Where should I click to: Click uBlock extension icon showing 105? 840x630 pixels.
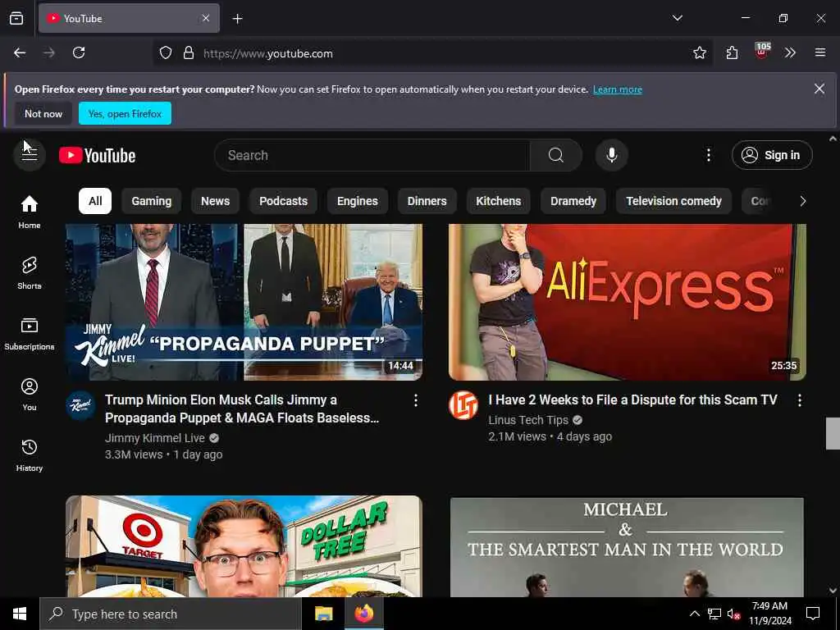761,52
